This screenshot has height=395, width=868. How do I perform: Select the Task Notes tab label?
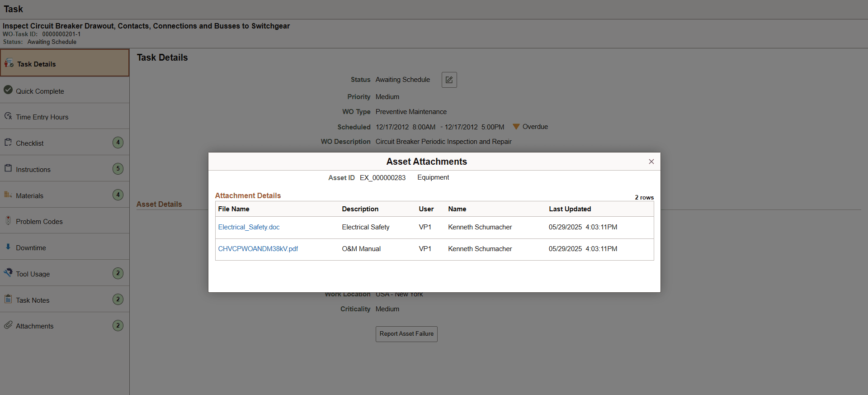point(33,300)
